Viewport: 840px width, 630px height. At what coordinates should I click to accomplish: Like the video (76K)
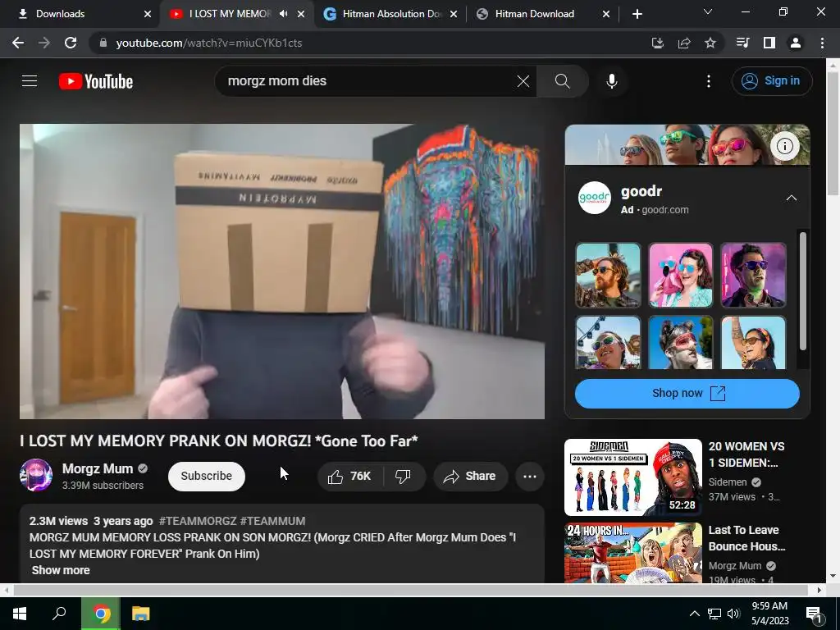pyautogui.click(x=350, y=476)
